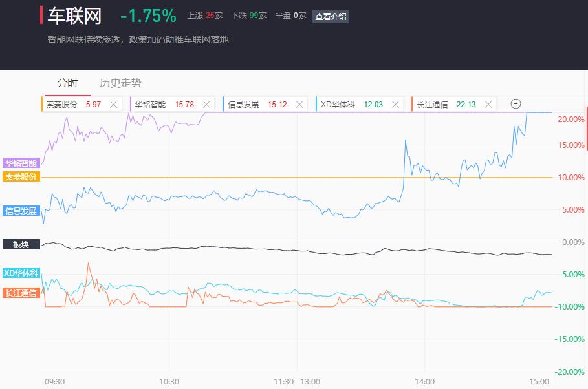Close the 长江通信 comparison chip
This screenshot has height=389, width=588.
coord(488,105)
